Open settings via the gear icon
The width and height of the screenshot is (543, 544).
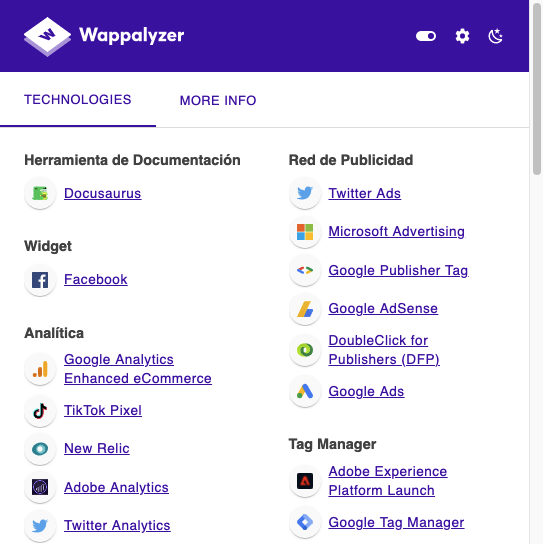[x=462, y=36]
